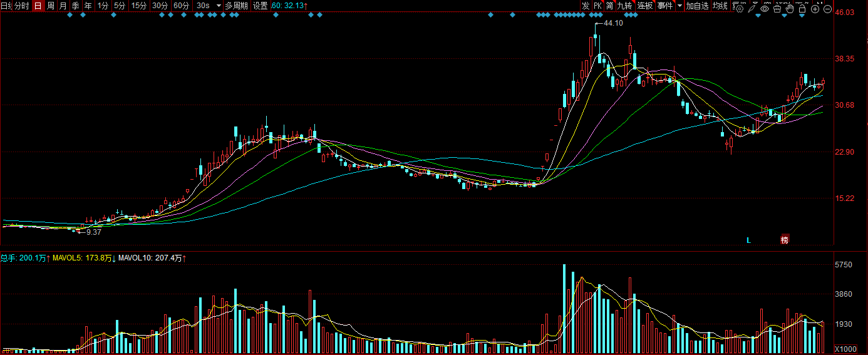The width and height of the screenshot is (868, 355).
Task: Click the blue L marker on chart
Action: (748, 239)
